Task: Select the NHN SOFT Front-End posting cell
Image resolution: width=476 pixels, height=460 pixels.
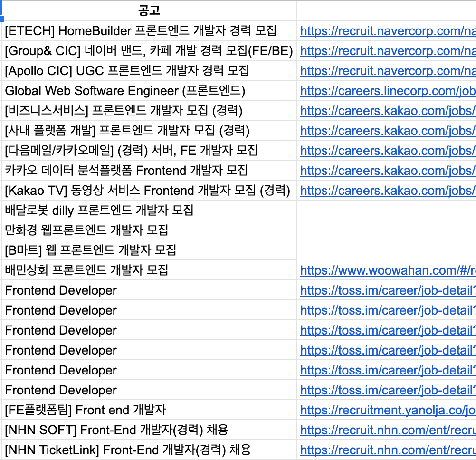Action: 149,430
